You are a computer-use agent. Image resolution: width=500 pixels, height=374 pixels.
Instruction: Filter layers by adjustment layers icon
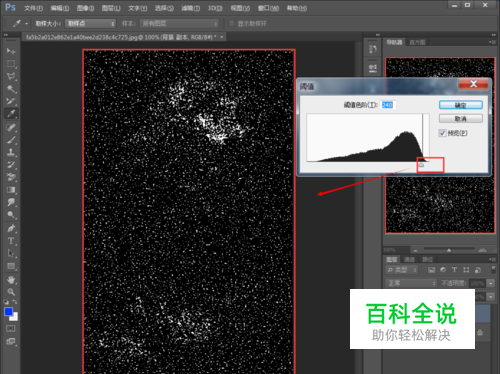(x=443, y=270)
